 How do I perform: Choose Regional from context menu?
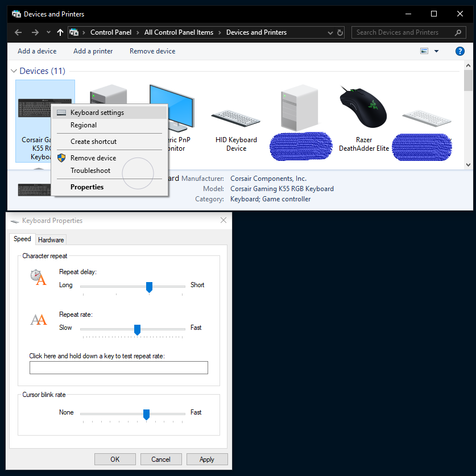point(110,125)
